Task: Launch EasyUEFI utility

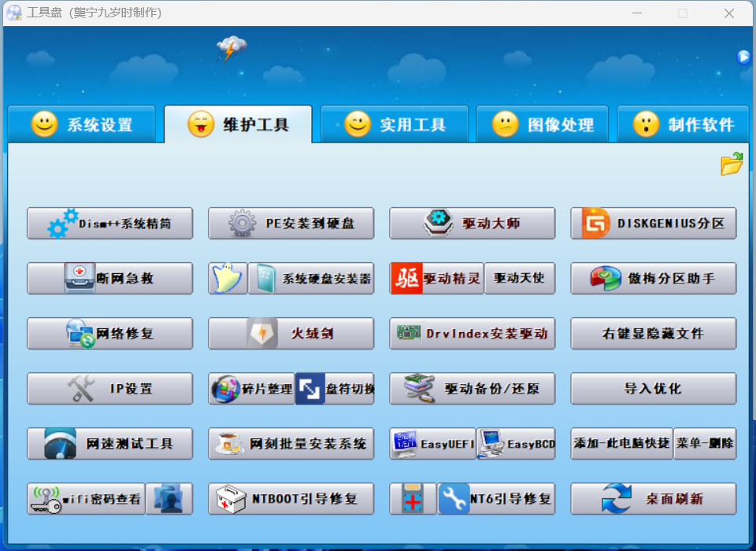Action: [x=432, y=444]
